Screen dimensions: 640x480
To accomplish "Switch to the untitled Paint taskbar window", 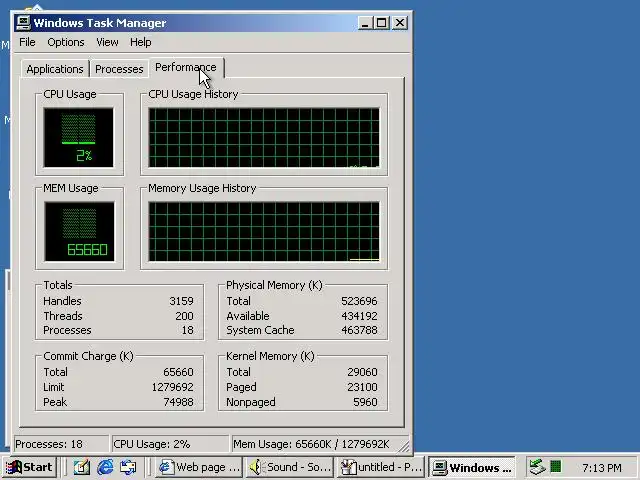I will tap(381, 467).
